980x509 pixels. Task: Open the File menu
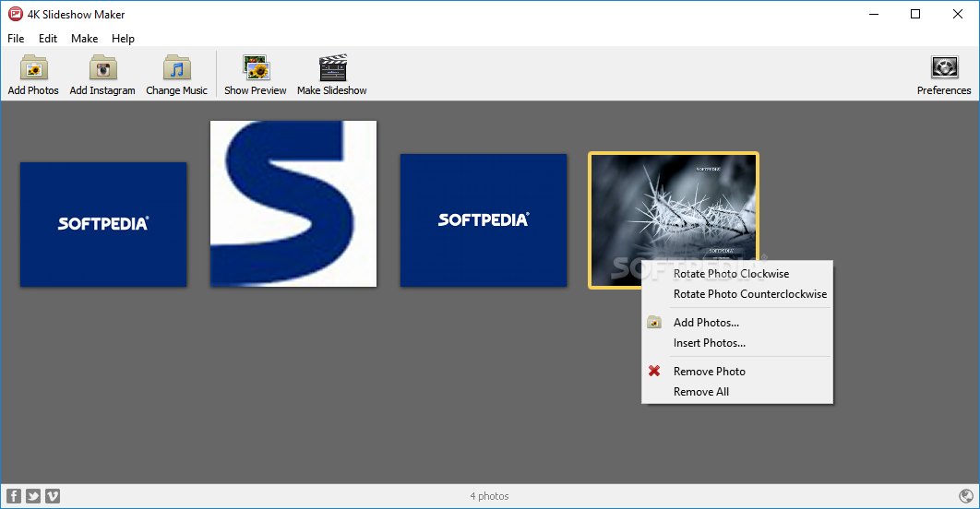(x=16, y=39)
